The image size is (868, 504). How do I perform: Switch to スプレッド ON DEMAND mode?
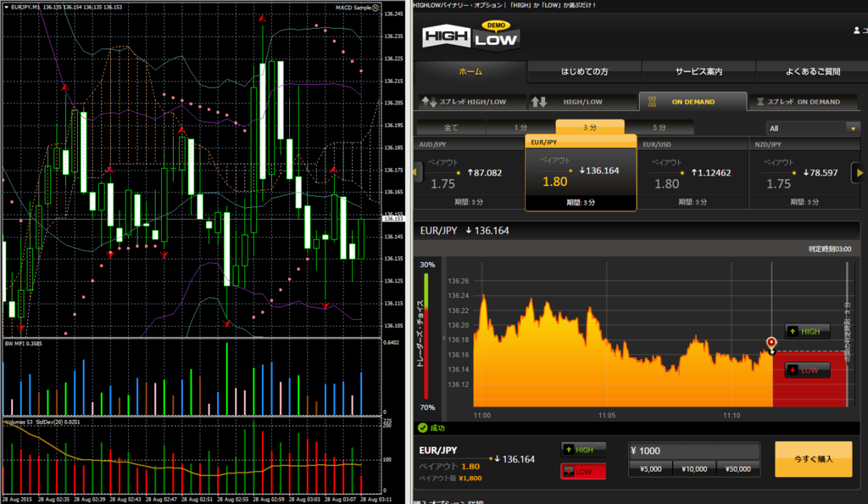click(803, 102)
